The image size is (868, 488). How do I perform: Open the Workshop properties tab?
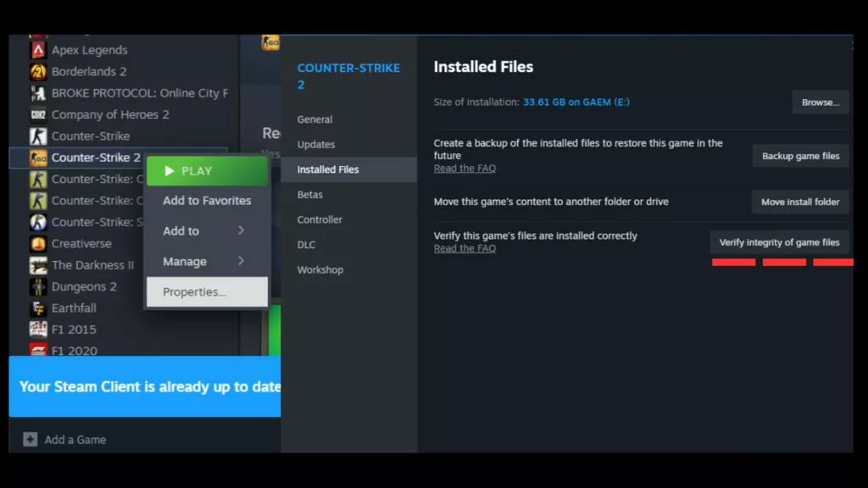320,270
